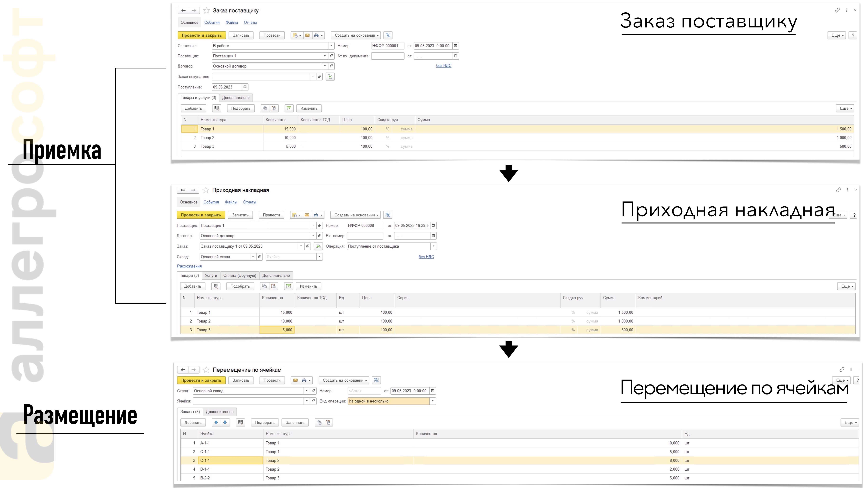Click calendar icon next to Поступление date
Screen dimensions: 868x488
pyautogui.click(x=245, y=87)
